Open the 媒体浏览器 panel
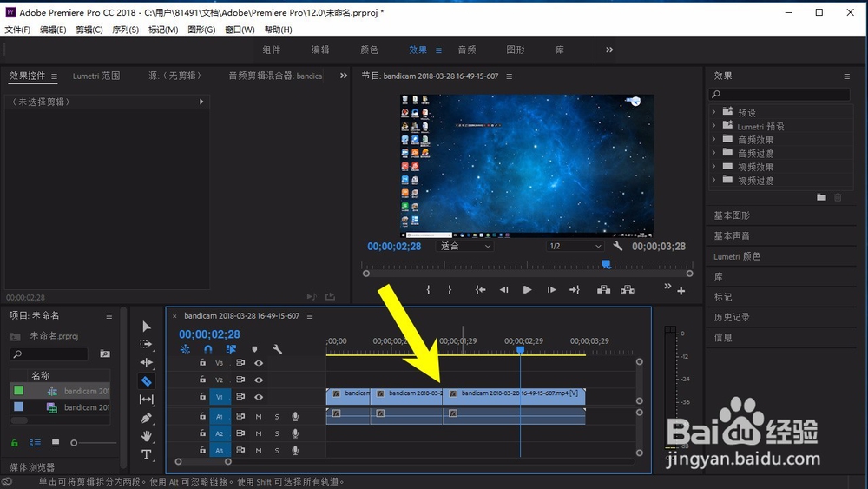Screen dimensions: 868x489 coord(32,467)
